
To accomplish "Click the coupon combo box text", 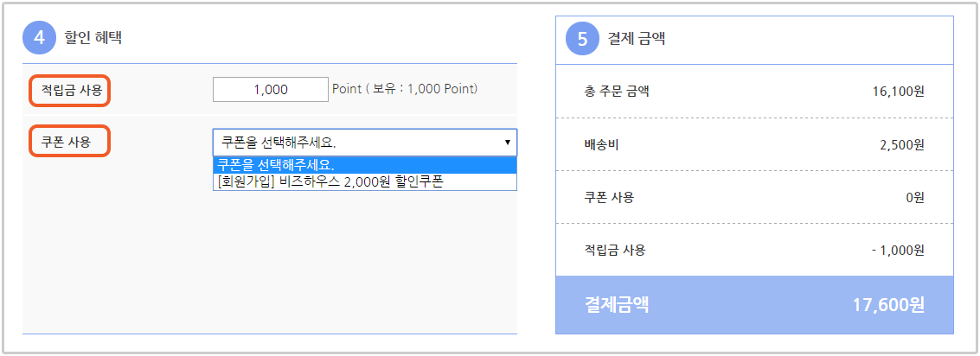I will tap(279, 143).
